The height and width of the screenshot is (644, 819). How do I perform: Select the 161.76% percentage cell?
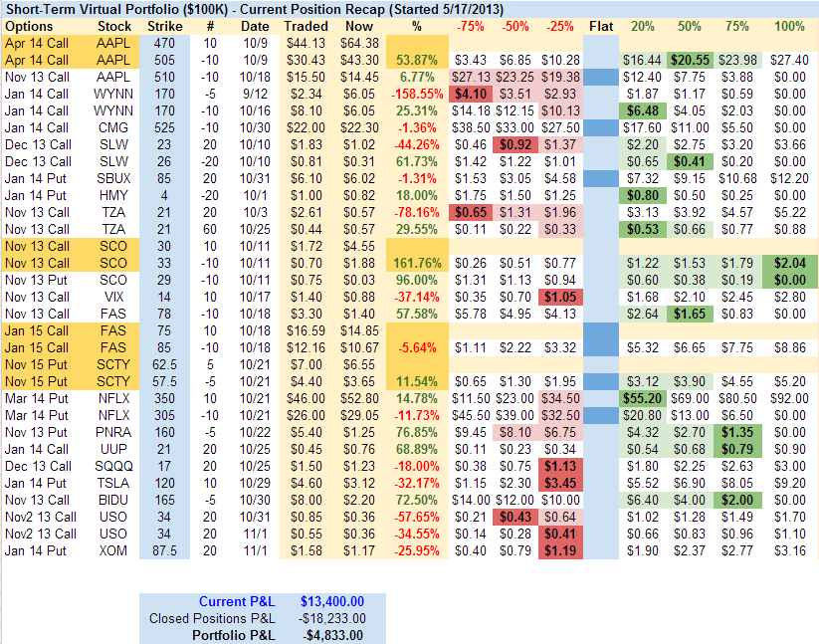pyautogui.click(x=417, y=263)
